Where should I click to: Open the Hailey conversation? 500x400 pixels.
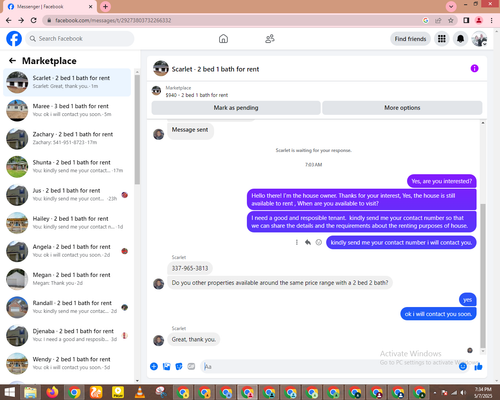pyautogui.click(x=67, y=223)
